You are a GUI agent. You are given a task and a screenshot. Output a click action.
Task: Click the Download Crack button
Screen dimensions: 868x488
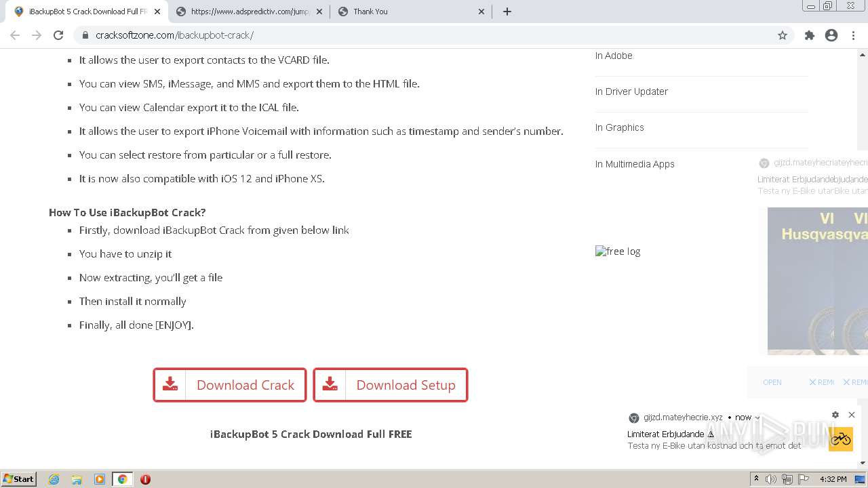click(x=230, y=385)
